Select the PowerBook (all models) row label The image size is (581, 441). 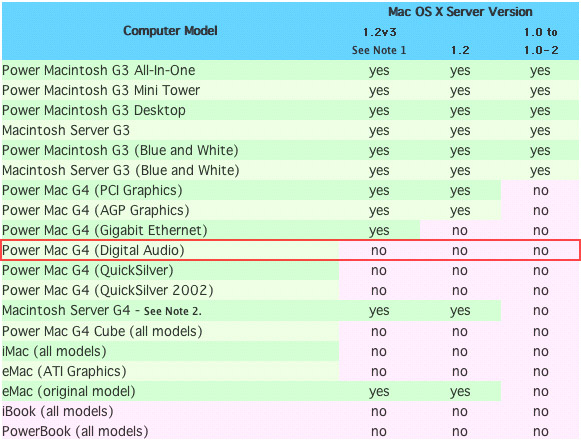tap(75, 431)
